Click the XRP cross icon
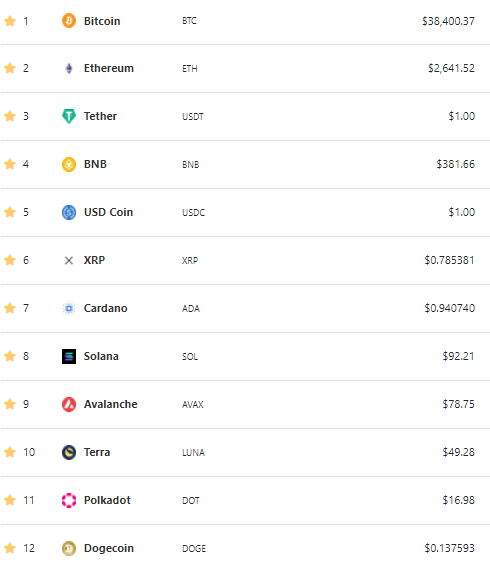Viewport: 490px width, 572px height. [69, 260]
